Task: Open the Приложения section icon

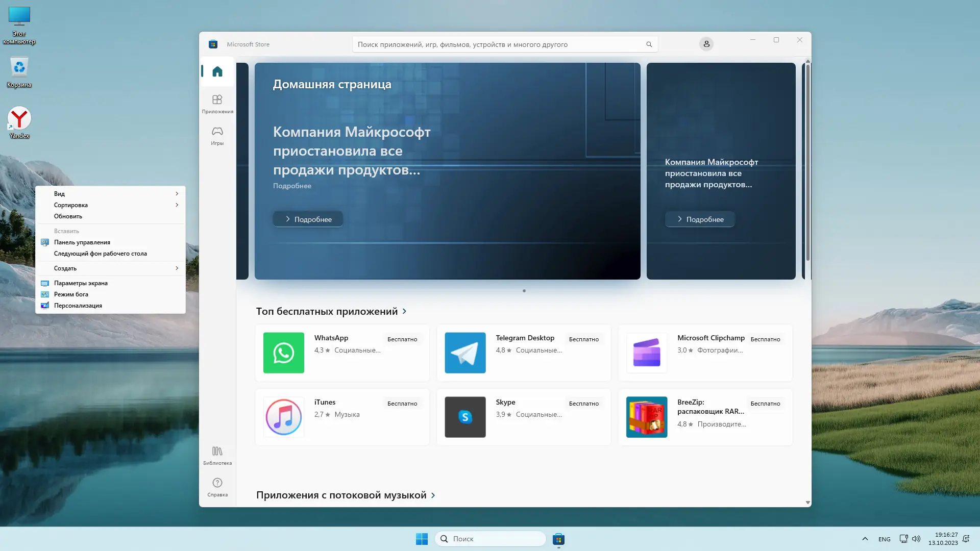Action: (217, 100)
